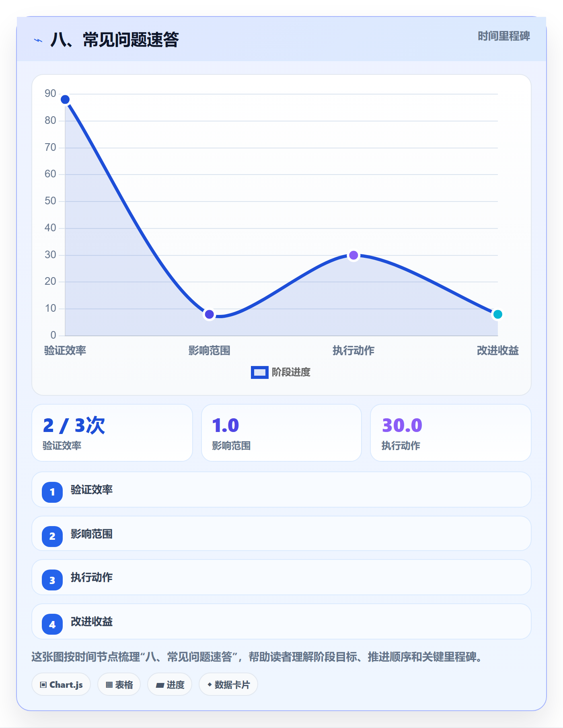
Task: Click the Chart.js tag chip
Action: click(61, 684)
